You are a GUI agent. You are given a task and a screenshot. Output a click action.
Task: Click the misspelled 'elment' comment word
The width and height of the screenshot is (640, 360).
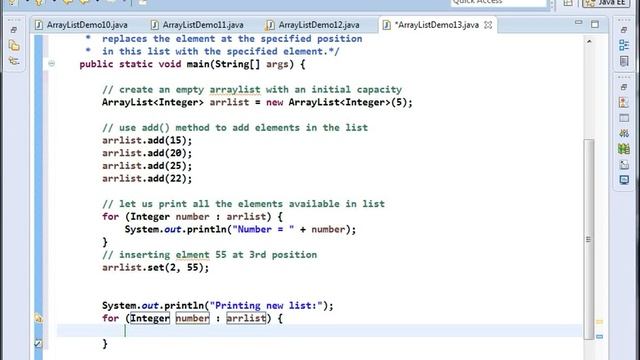point(192,255)
